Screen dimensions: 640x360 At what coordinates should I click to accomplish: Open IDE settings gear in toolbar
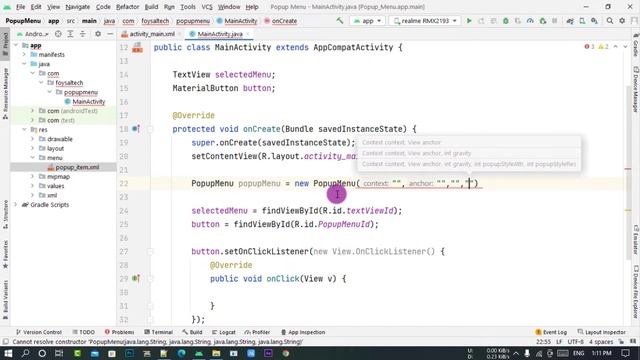(622, 21)
